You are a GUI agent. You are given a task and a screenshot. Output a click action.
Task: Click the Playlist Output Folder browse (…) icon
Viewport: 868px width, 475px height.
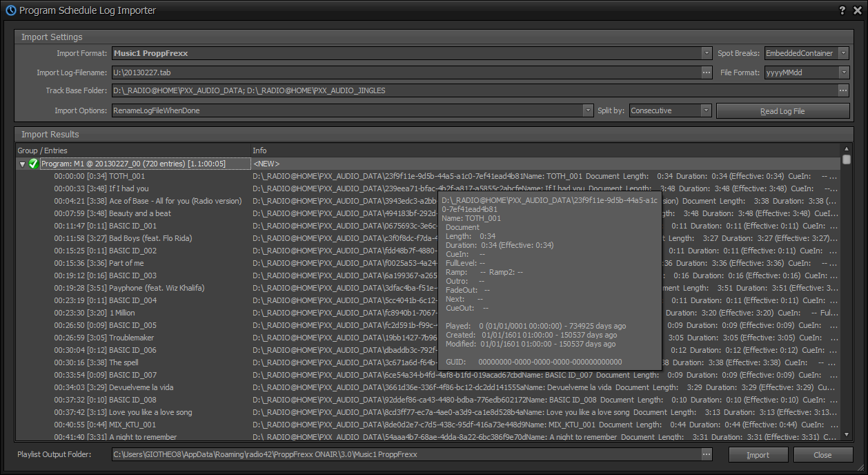pyautogui.click(x=706, y=454)
